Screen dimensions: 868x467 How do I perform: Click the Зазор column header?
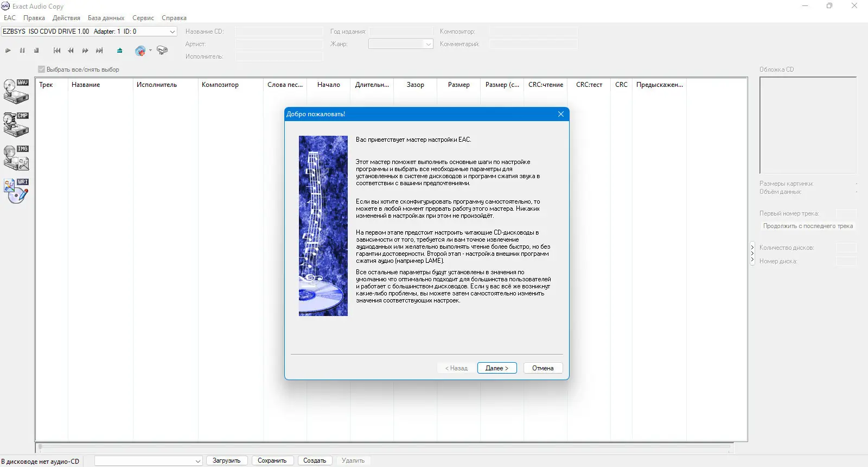(x=416, y=85)
